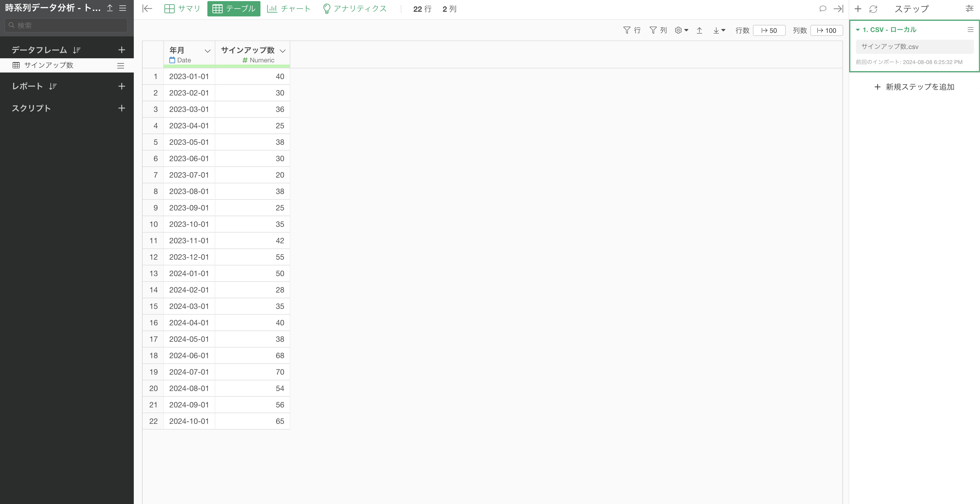Switch to the アナリティクス view
Image resolution: width=980 pixels, height=504 pixels.
tap(355, 9)
